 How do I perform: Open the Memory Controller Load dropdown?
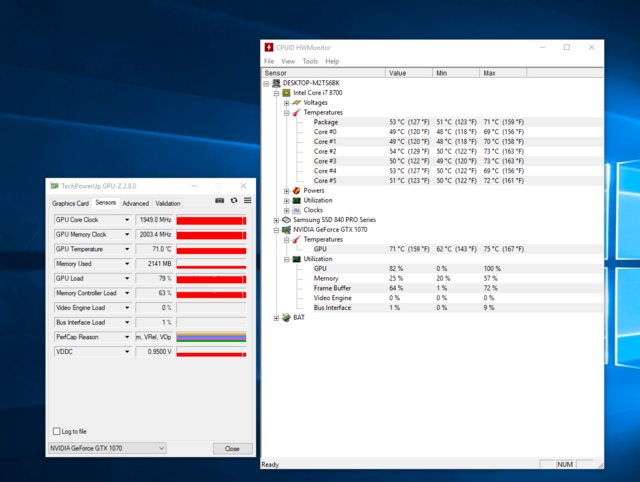(127, 293)
